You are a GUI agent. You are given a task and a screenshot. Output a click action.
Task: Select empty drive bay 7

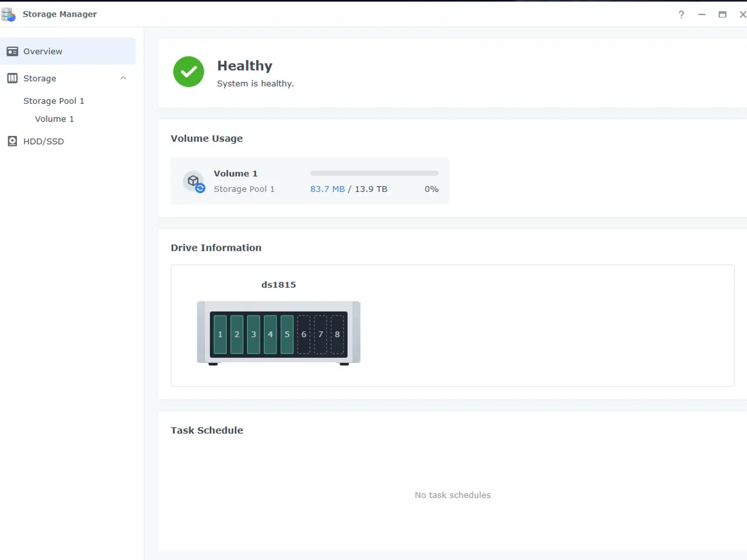coord(320,334)
